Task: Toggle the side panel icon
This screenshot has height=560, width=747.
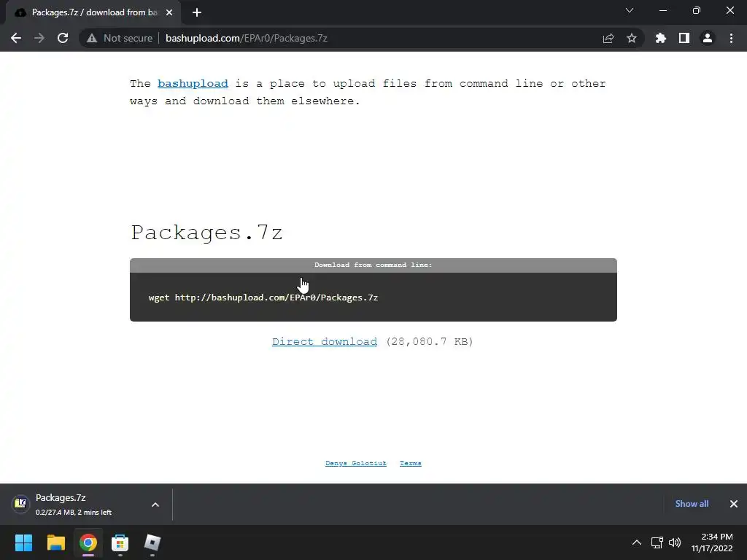Action: [x=684, y=38]
